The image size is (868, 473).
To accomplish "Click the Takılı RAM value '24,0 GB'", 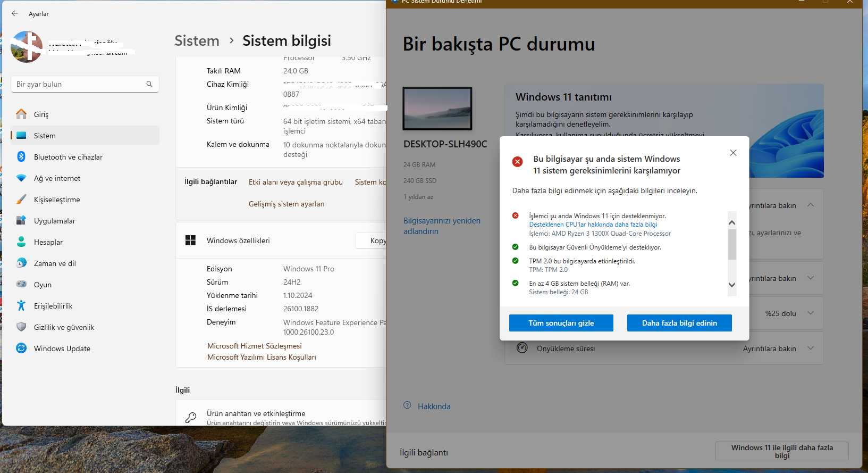I will tap(296, 71).
